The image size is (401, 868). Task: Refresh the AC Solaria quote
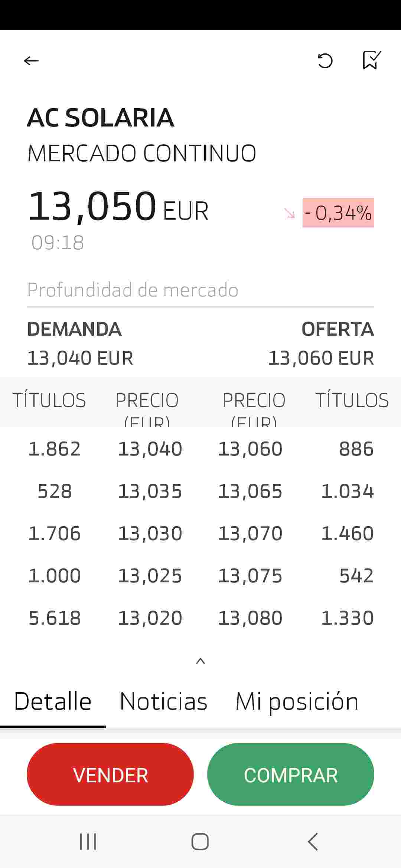point(325,61)
